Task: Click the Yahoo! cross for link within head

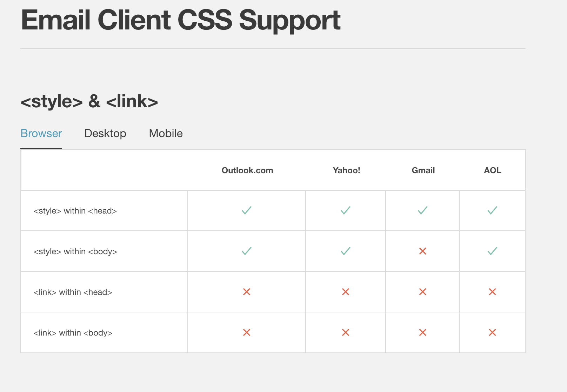Action: 346,292
